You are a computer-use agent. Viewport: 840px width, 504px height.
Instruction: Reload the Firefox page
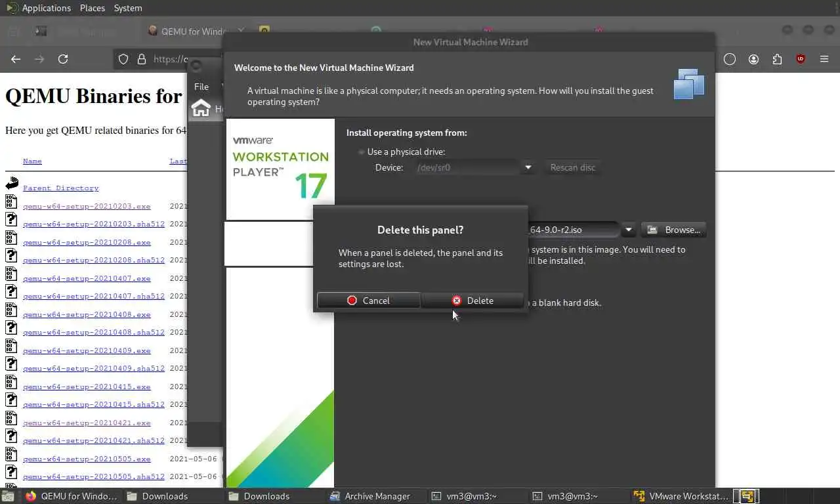click(63, 59)
